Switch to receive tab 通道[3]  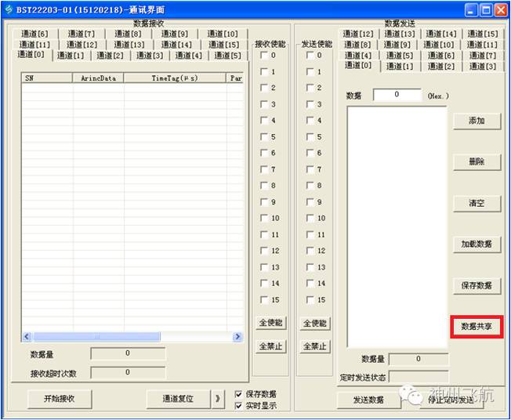(150, 56)
